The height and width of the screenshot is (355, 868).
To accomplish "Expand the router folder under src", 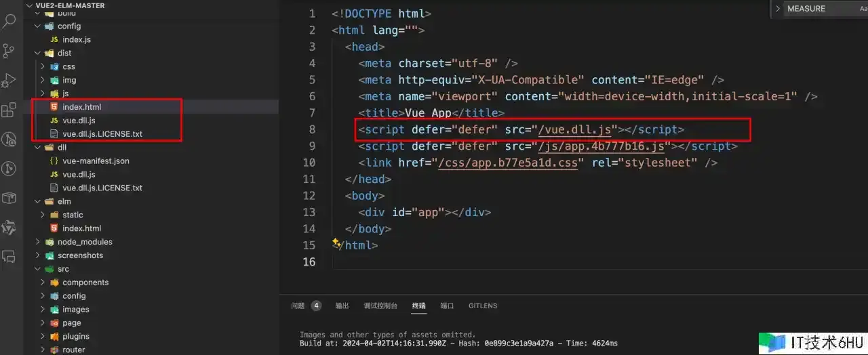I will click(42, 350).
